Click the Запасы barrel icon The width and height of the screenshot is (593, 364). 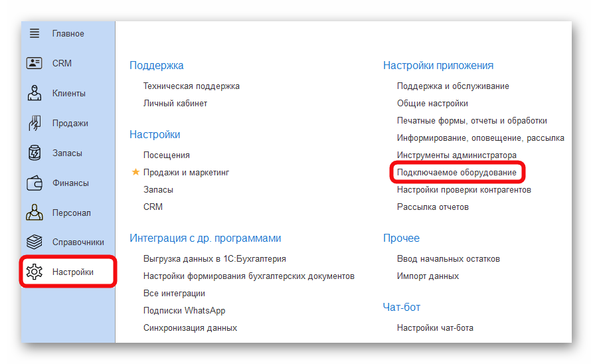pos(35,153)
